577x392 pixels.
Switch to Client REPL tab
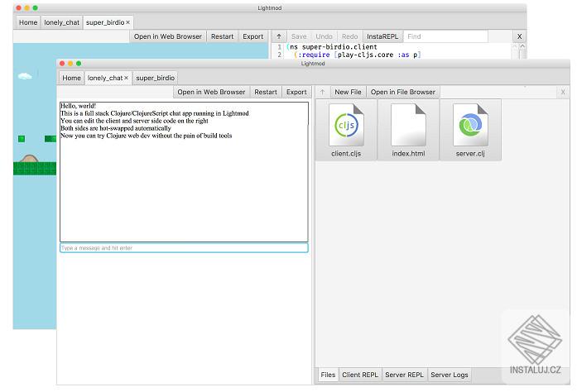pyautogui.click(x=360, y=375)
